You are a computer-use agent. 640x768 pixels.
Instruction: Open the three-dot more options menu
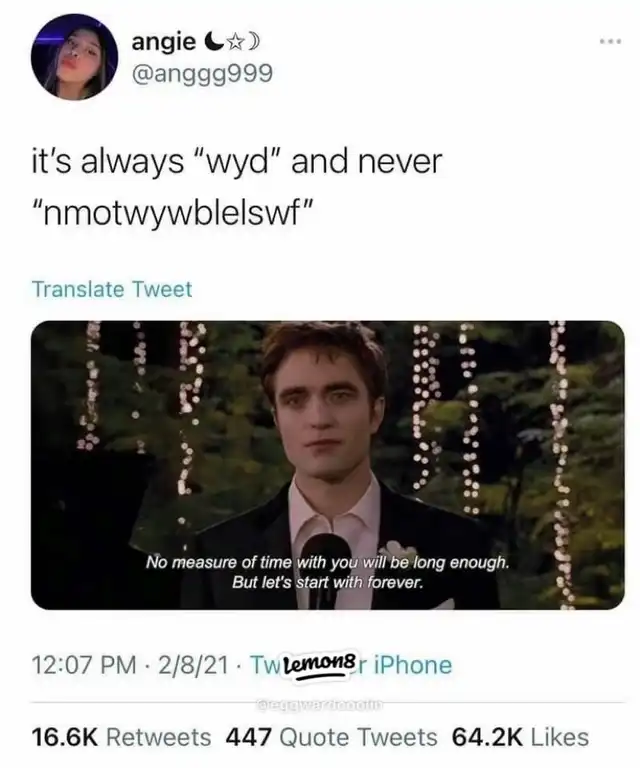610,42
